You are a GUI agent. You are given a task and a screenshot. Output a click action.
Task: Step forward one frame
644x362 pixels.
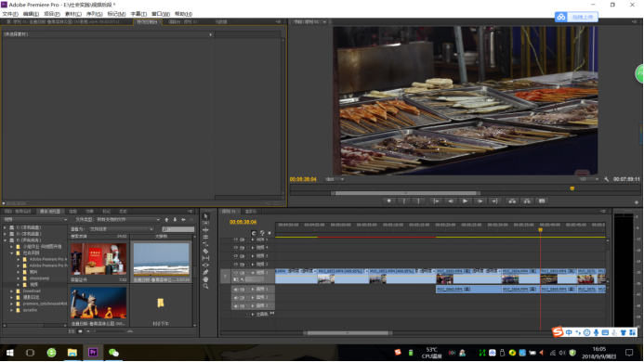click(x=480, y=201)
